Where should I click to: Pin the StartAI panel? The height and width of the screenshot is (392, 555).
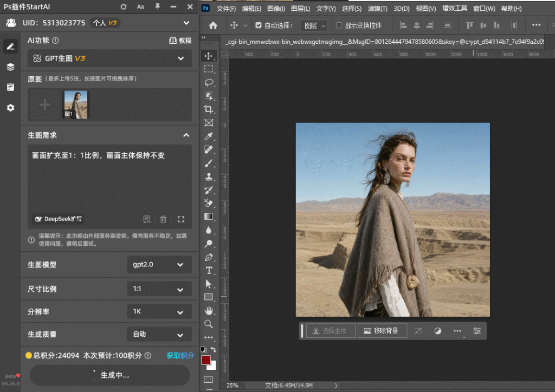(157, 6)
